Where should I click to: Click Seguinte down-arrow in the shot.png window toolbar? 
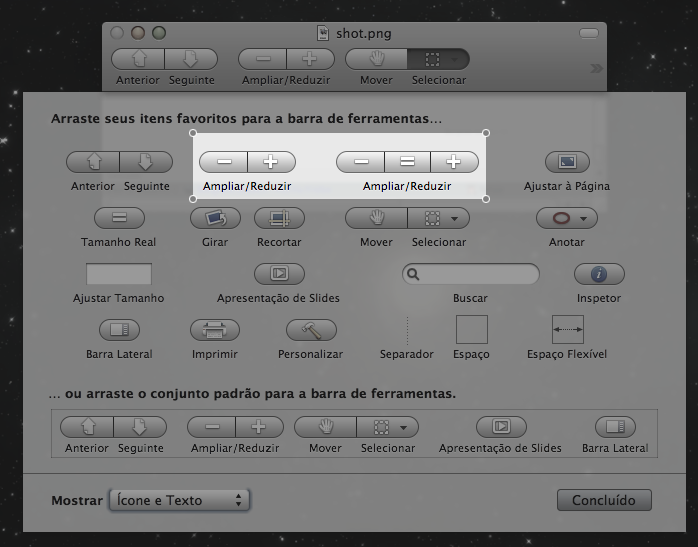(191, 59)
